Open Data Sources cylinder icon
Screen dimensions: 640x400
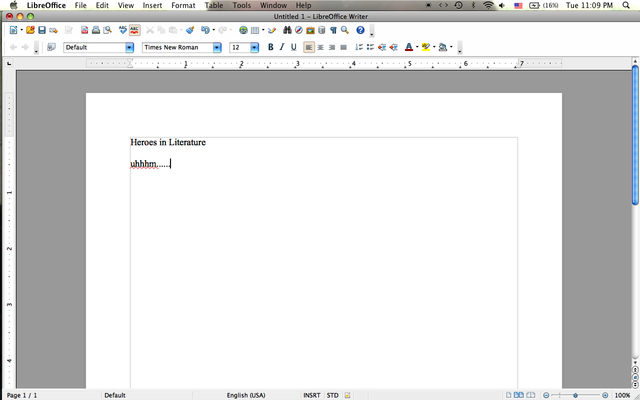pos(322,30)
